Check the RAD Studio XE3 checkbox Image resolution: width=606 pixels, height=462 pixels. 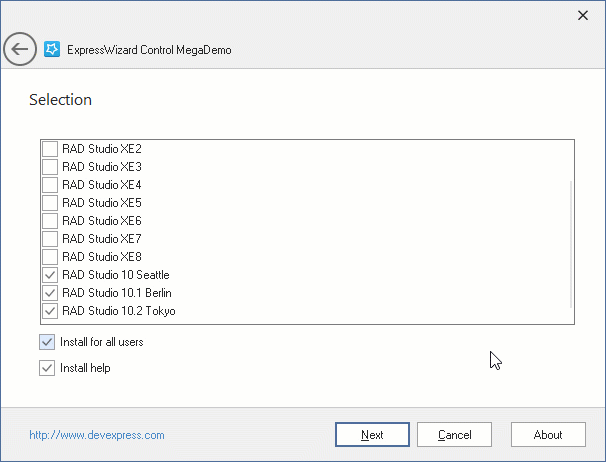pos(50,167)
